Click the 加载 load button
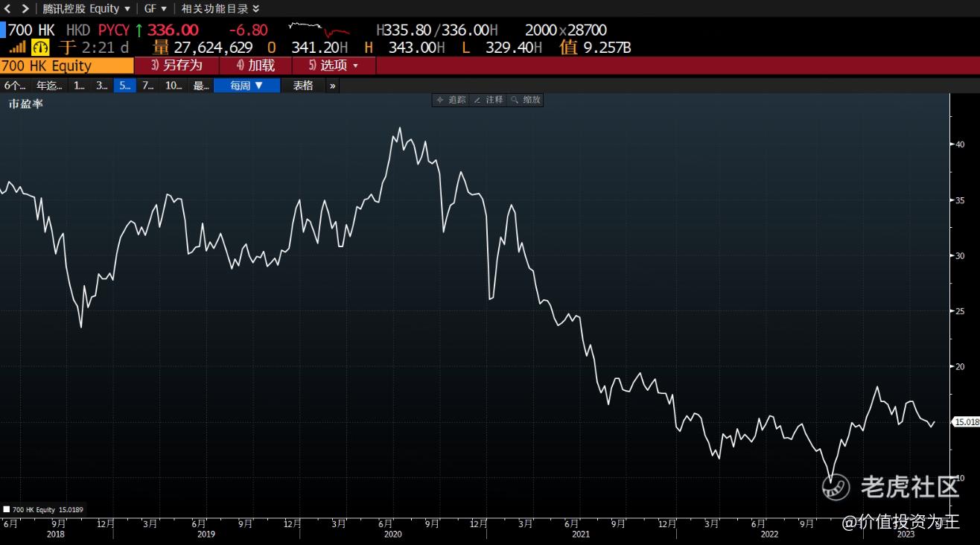The image size is (980, 545). pos(255,66)
